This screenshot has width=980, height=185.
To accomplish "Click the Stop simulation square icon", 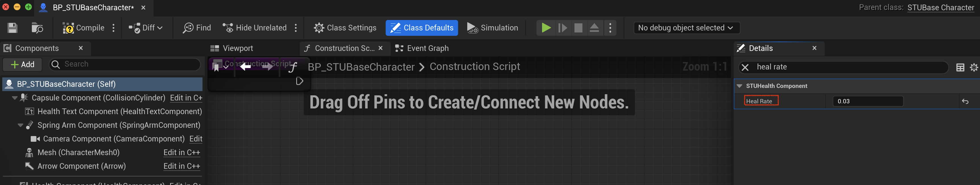I will coord(578,28).
